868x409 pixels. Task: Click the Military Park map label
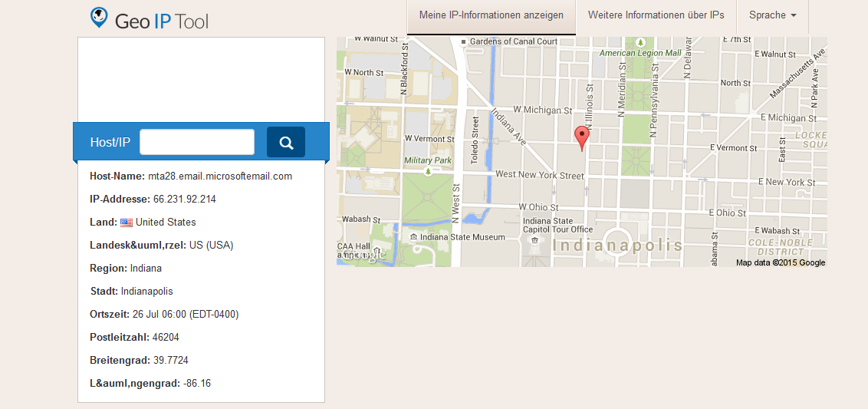pos(428,160)
